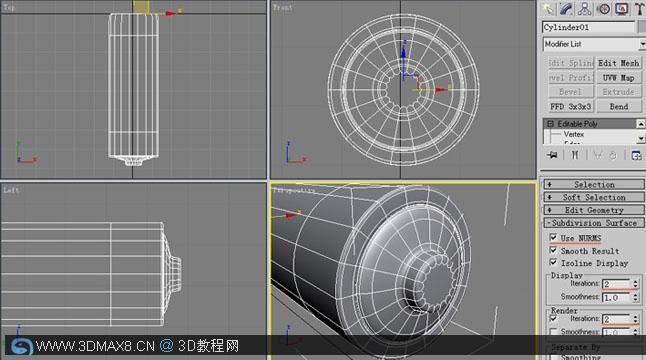The image size is (646, 360).
Task: Click Display Smoothness value field
Action: click(616, 297)
